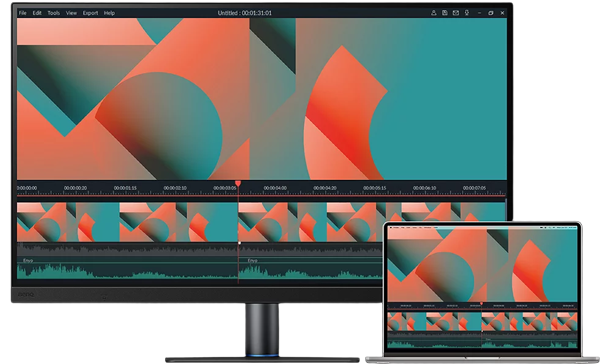Click the project title 'Untitled : 00:01:31:01'

tap(245, 13)
